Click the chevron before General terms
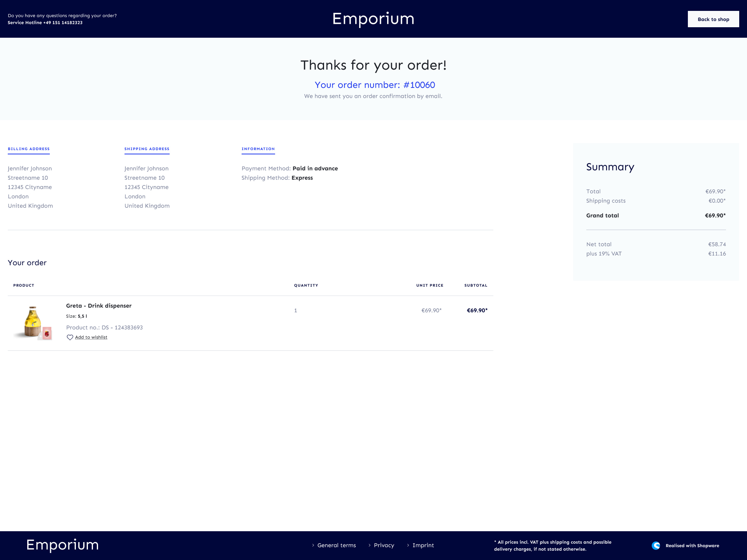Viewport: 747px width, 560px height. click(x=313, y=546)
